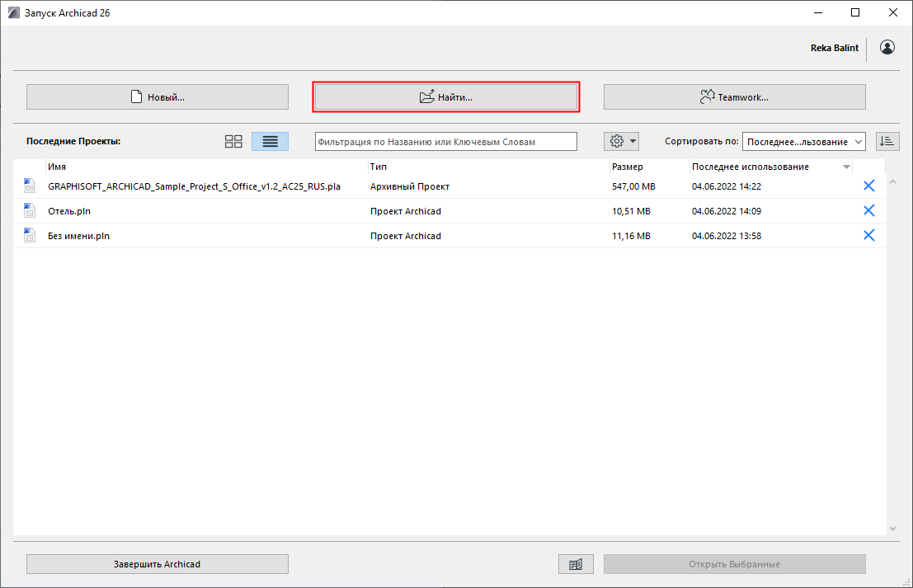The width and height of the screenshot is (913, 588).
Task: Minimize the Запуск Archicad 26 window
Action: pyautogui.click(x=818, y=13)
